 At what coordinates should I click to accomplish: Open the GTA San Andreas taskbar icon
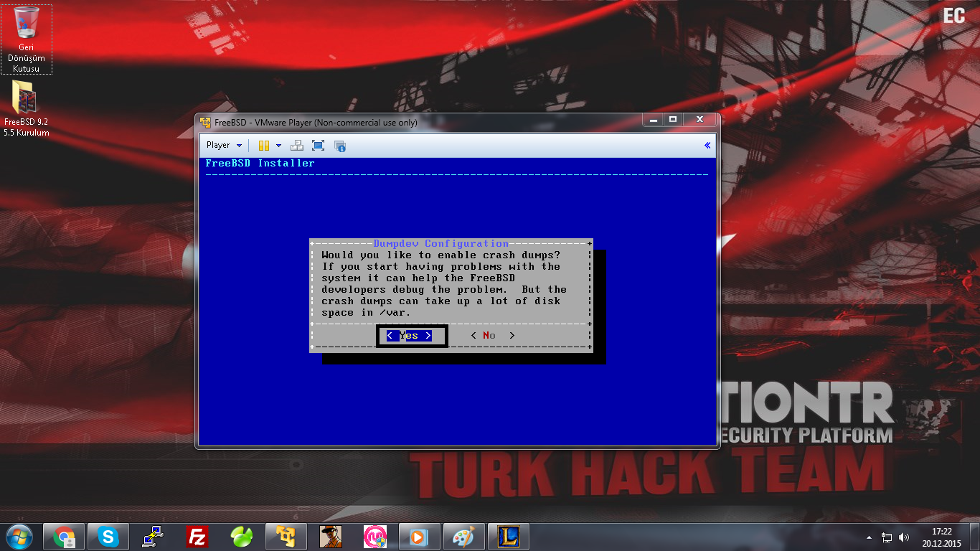(331, 537)
